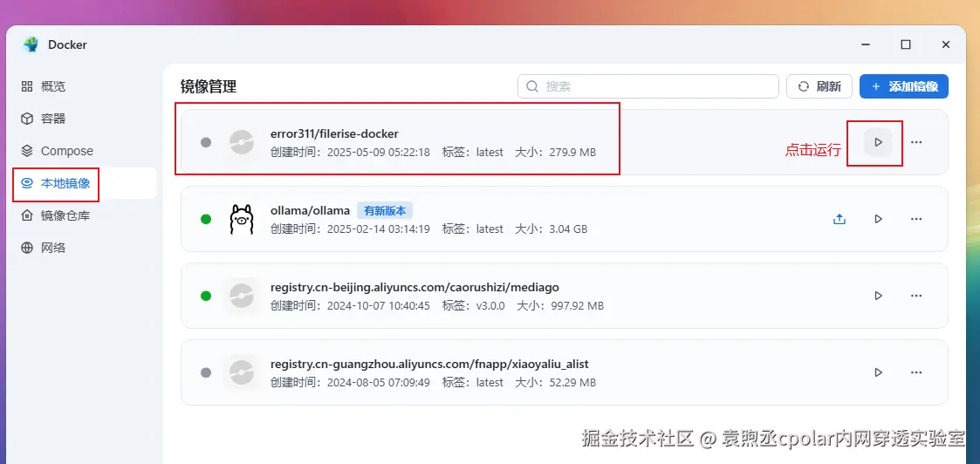Maximize the Docker window

coord(906,44)
